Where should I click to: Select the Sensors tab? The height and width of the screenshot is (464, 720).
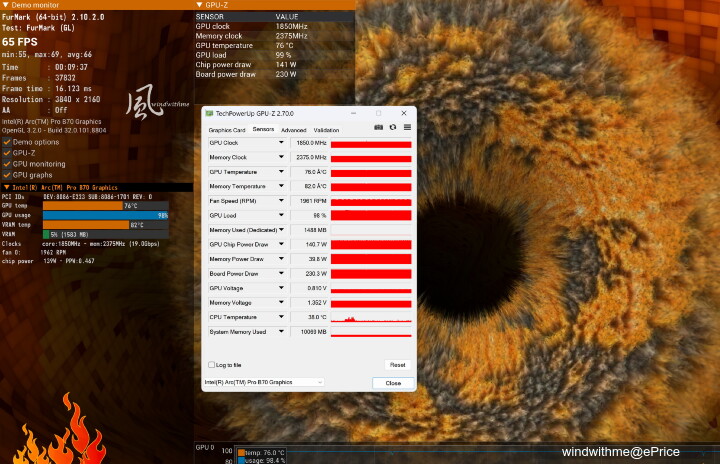(x=263, y=130)
